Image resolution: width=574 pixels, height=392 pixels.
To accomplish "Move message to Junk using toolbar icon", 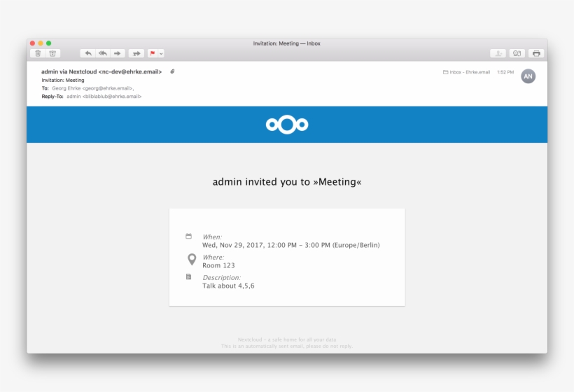I will click(x=52, y=53).
